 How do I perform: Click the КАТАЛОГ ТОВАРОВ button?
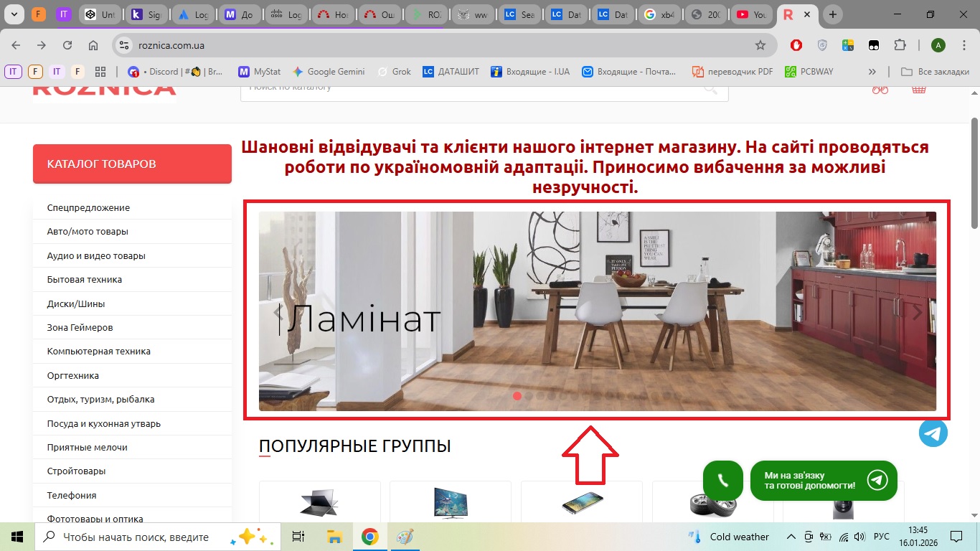(x=132, y=164)
